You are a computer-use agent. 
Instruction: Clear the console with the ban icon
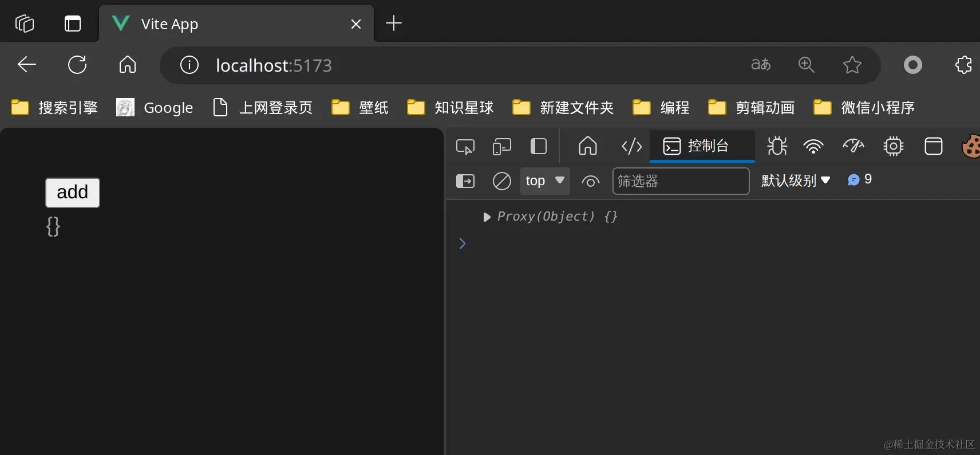pos(502,181)
